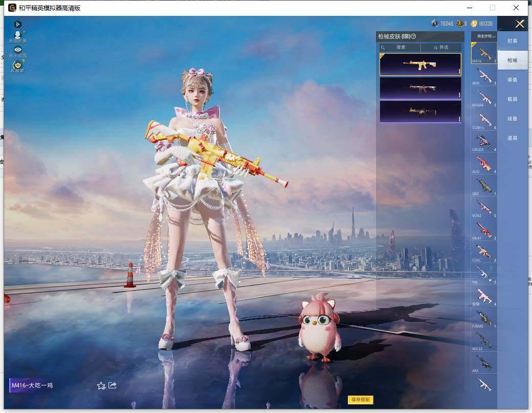532x413 pixels.
Task: Select the M762 weapon icon
Action: [x=484, y=208]
